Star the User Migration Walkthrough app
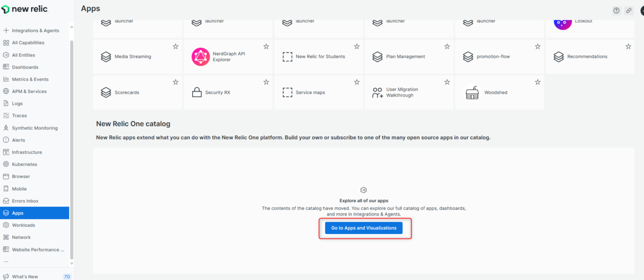Viewport: 644px width, 280px height. pyautogui.click(x=447, y=82)
